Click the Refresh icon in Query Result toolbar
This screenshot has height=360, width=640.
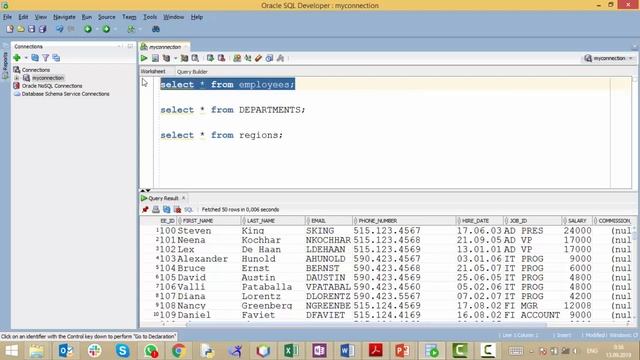click(167, 209)
